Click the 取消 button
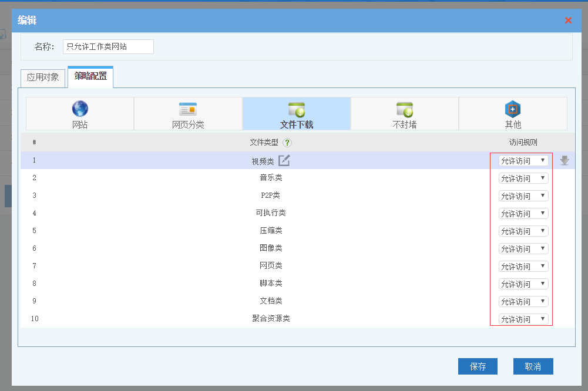 point(533,366)
